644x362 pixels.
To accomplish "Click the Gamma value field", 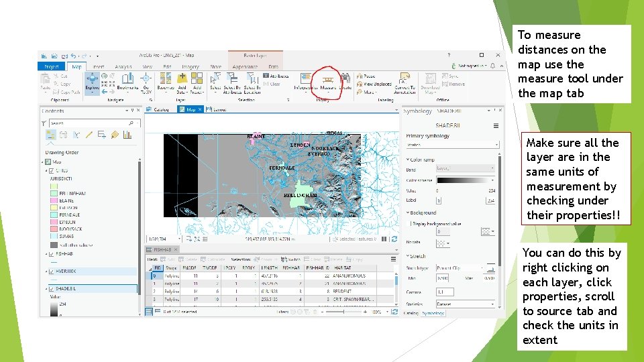I will (x=445, y=292).
